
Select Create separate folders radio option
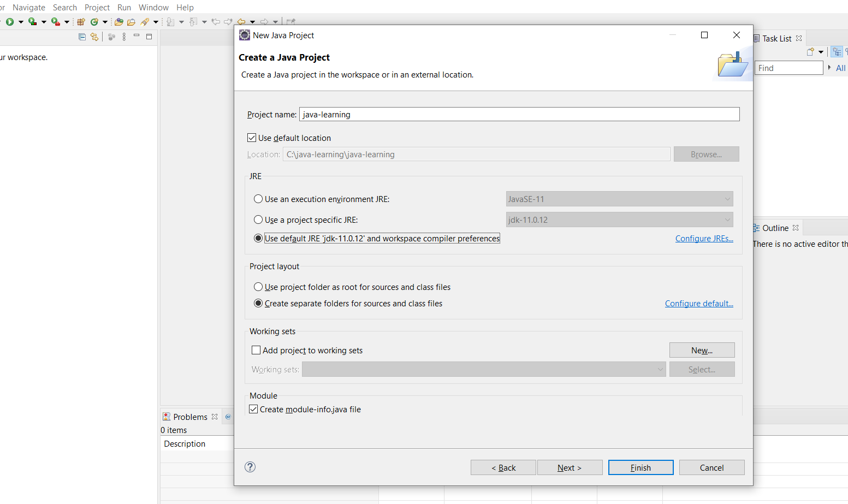(258, 303)
